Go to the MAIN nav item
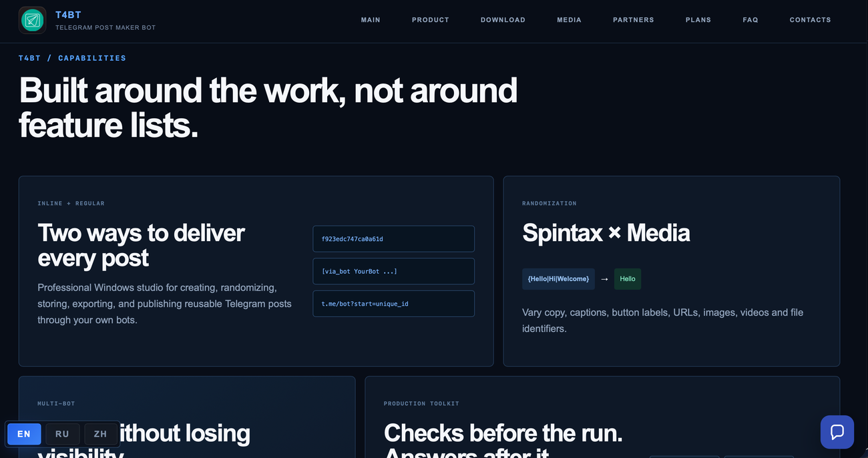Screen dimensions: 868x458 [371, 20]
